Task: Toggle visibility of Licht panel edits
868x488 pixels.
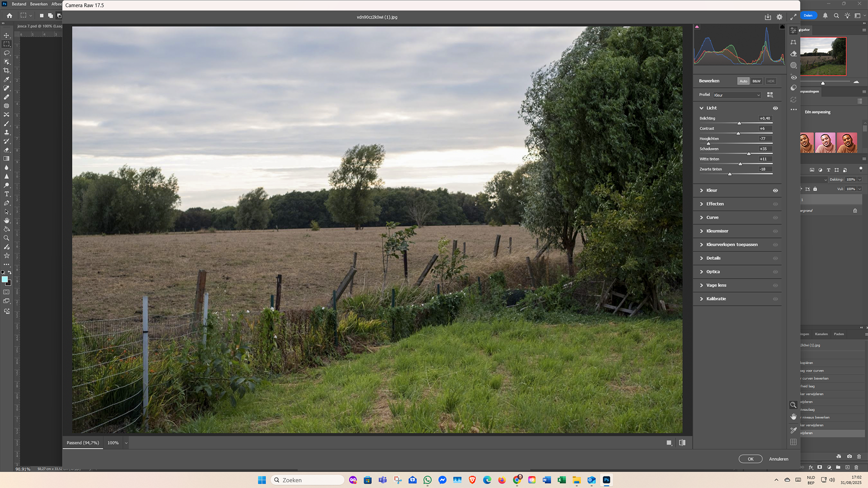Action: [x=775, y=108]
